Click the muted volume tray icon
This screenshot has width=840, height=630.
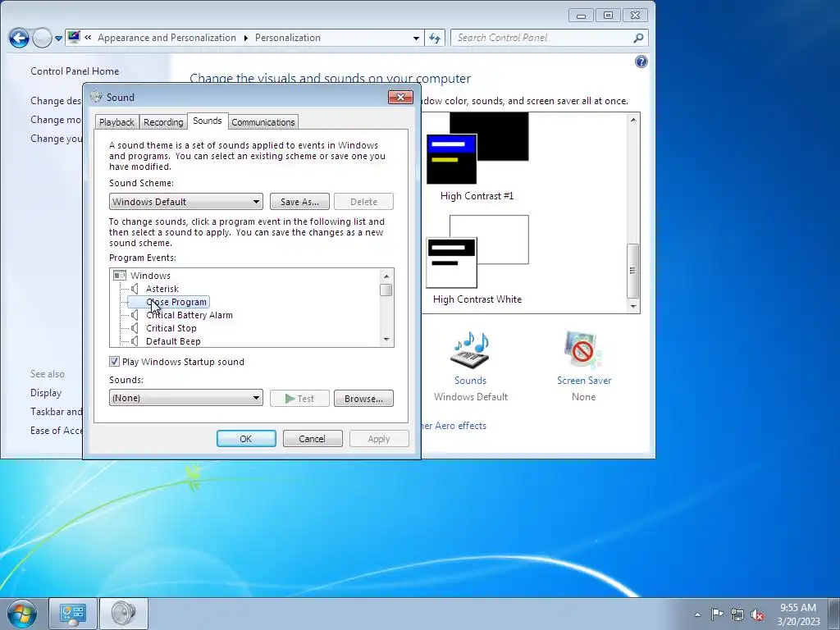click(757, 615)
